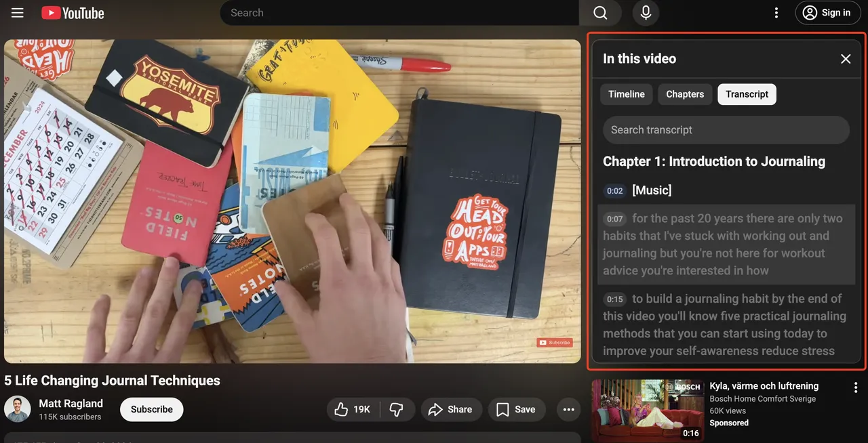Image resolution: width=868 pixels, height=443 pixels.
Task: Go to YouTube home via logo
Action: coord(73,13)
